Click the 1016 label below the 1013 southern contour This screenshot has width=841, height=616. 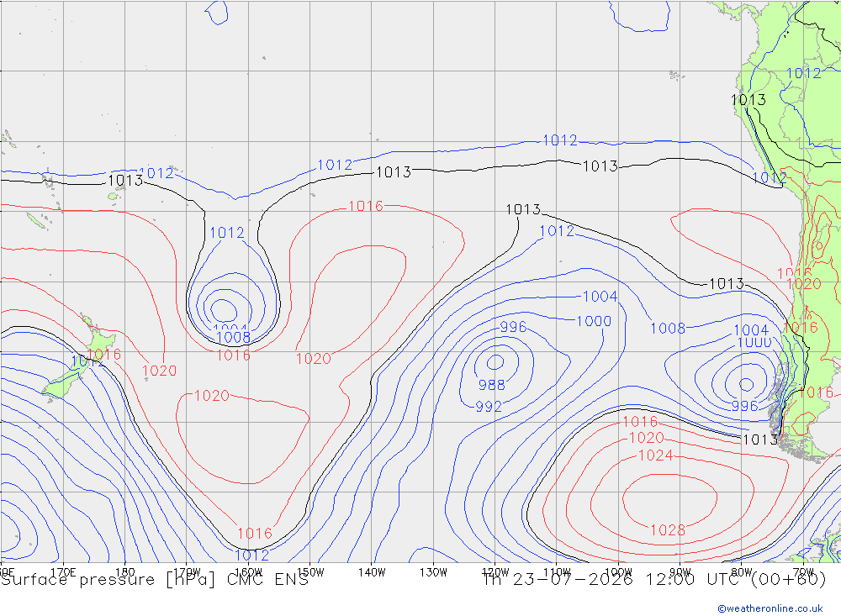[x=640, y=421]
